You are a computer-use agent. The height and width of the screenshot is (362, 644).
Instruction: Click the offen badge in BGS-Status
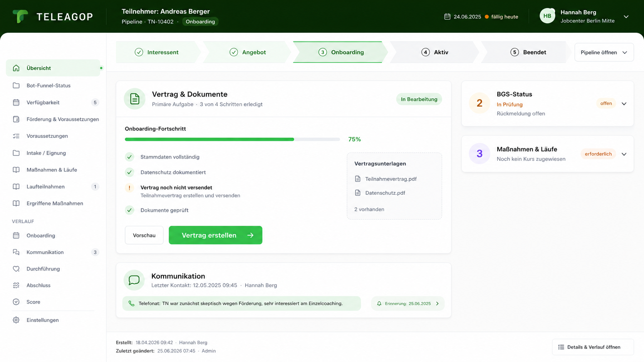coord(606,103)
